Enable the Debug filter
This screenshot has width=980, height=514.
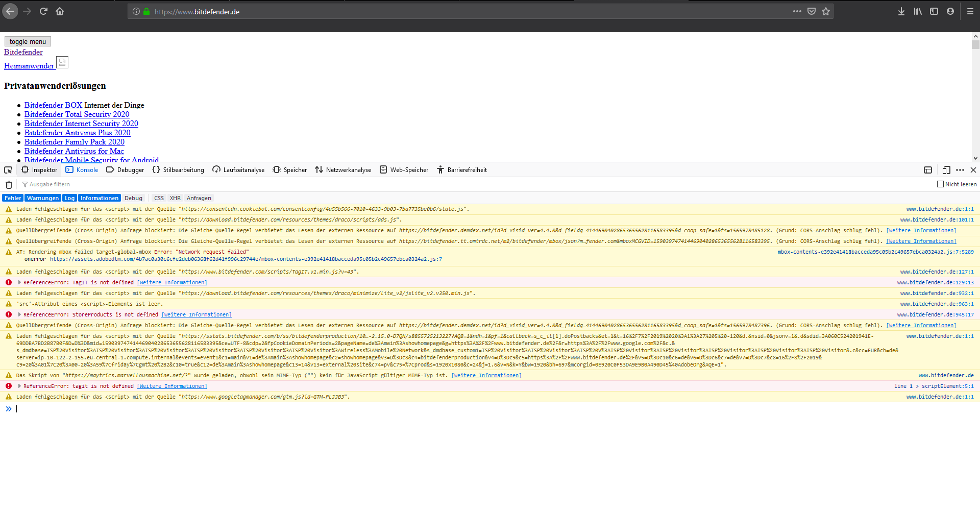pos(134,198)
